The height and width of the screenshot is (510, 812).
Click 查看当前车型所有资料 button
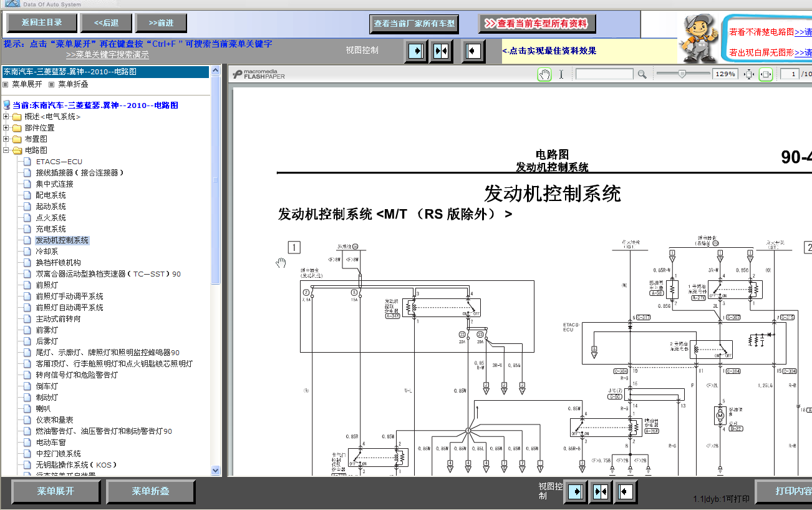[x=537, y=24]
